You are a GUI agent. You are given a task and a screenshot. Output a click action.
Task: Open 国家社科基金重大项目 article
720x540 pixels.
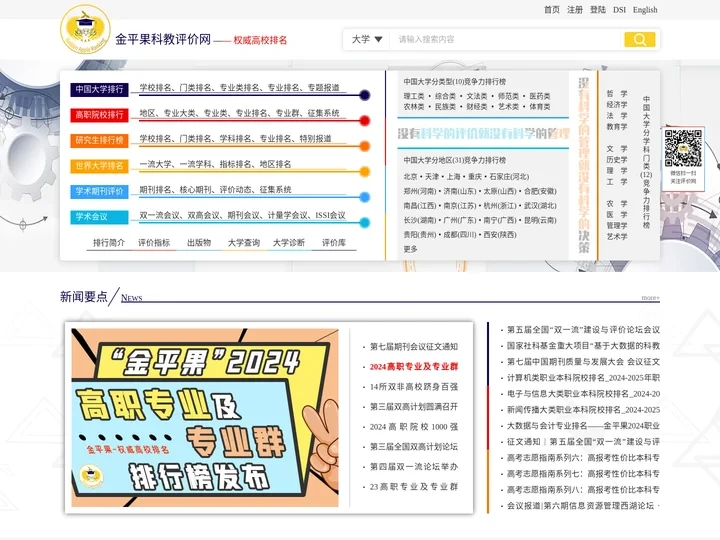[x=583, y=346]
